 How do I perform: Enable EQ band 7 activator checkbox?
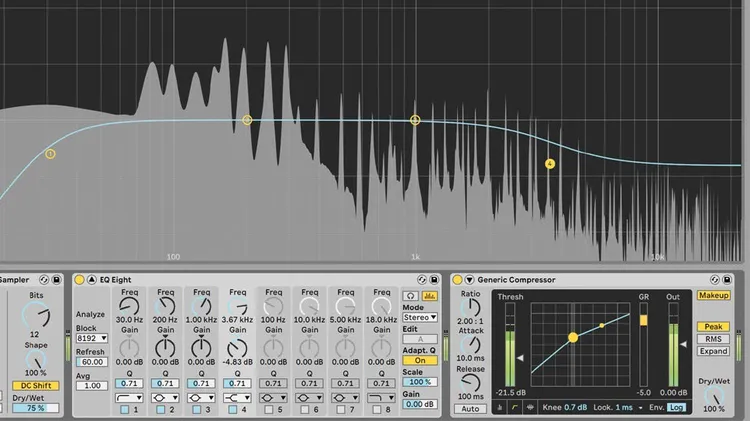tap(341, 410)
